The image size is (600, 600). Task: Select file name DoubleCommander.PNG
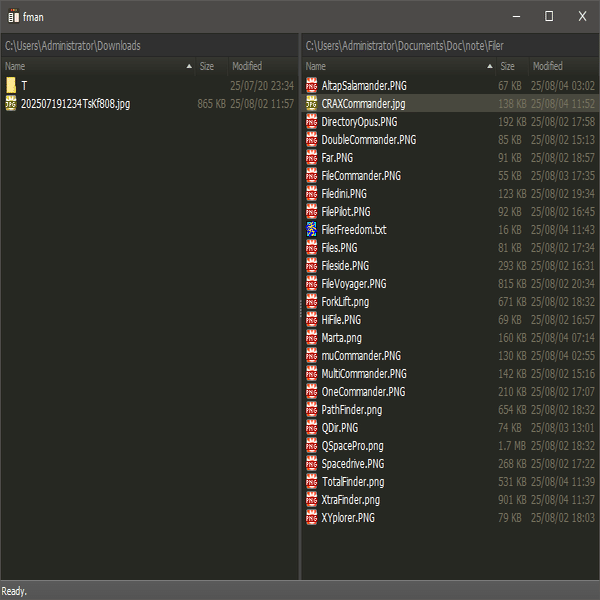(x=368, y=140)
